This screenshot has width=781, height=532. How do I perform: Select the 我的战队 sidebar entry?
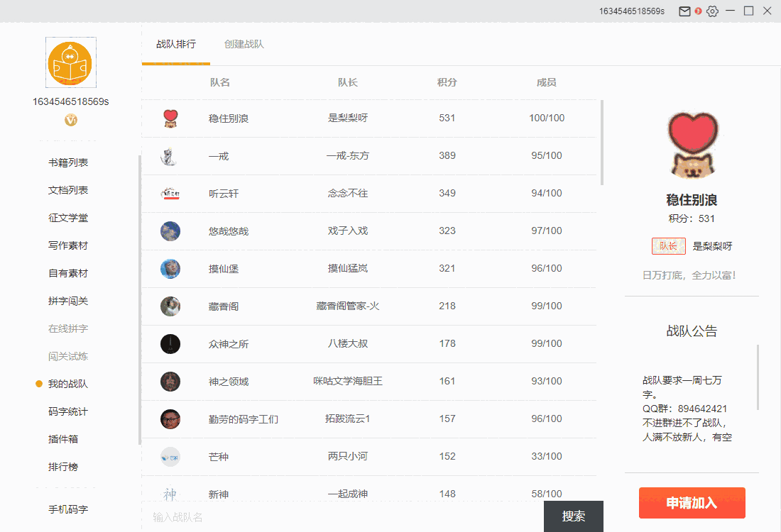69,383
